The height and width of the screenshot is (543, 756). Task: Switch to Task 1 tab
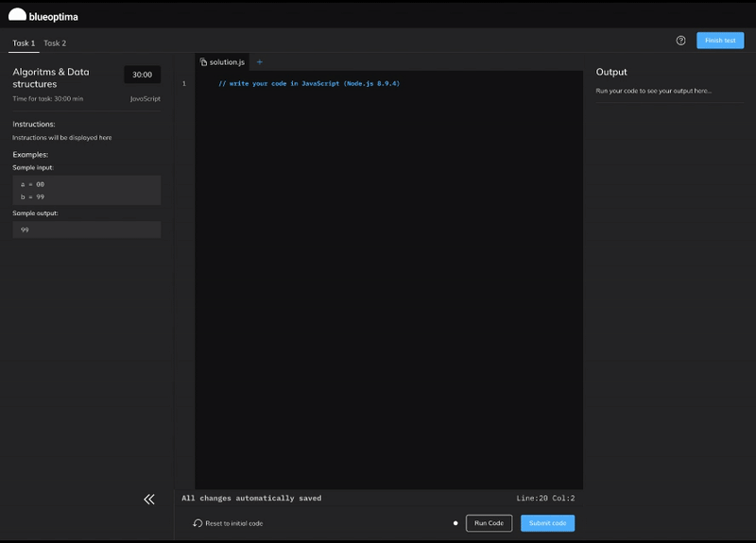click(x=24, y=42)
